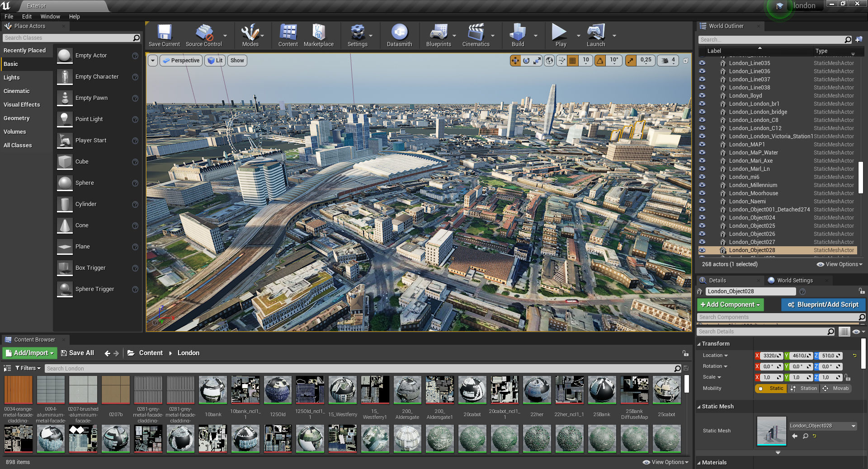This screenshot has height=469, width=868.
Task: Maximize or restore the viewport icon
Action: click(686, 61)
